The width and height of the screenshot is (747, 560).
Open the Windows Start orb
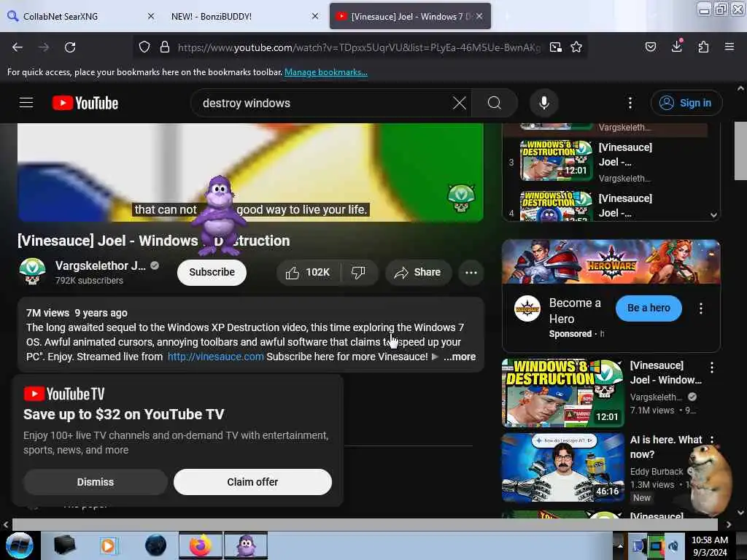(20, 545)
